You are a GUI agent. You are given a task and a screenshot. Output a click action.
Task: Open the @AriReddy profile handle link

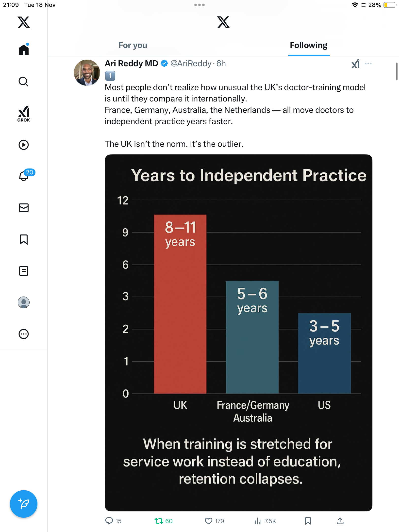[191, 64]
